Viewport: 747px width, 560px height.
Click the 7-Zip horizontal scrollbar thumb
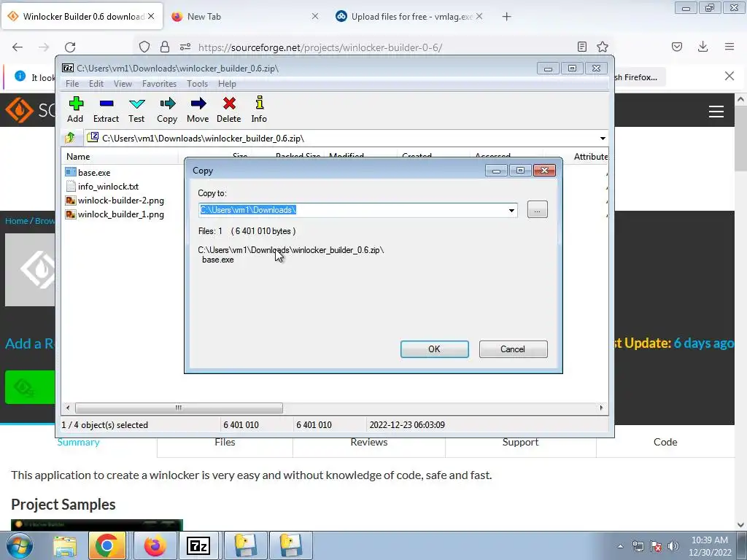[179, 408]
